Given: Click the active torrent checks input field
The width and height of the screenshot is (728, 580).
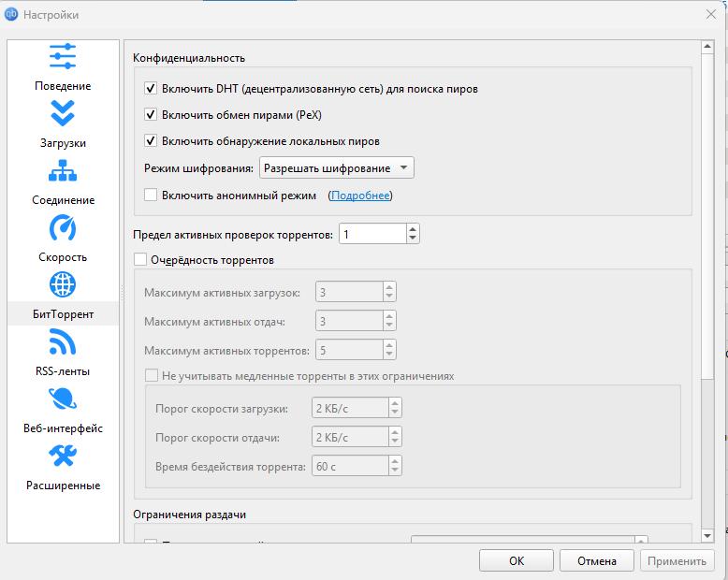Looking at the screenshot, I should [x=371, y=234].
